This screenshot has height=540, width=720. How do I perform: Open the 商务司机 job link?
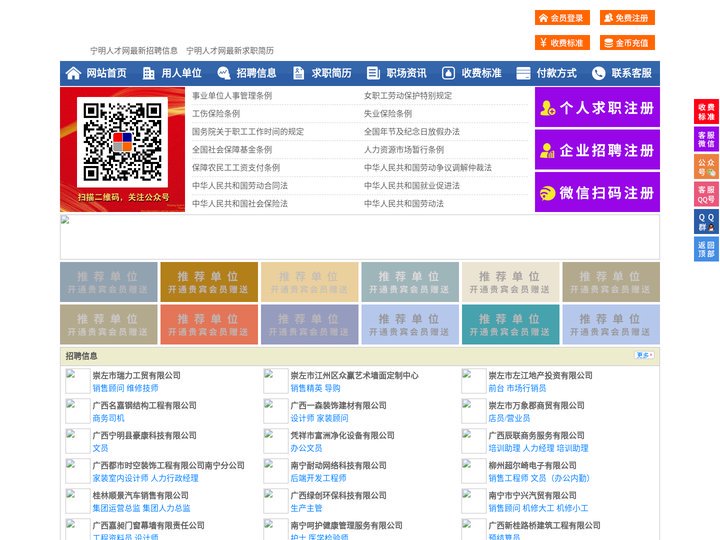point(108,418)
